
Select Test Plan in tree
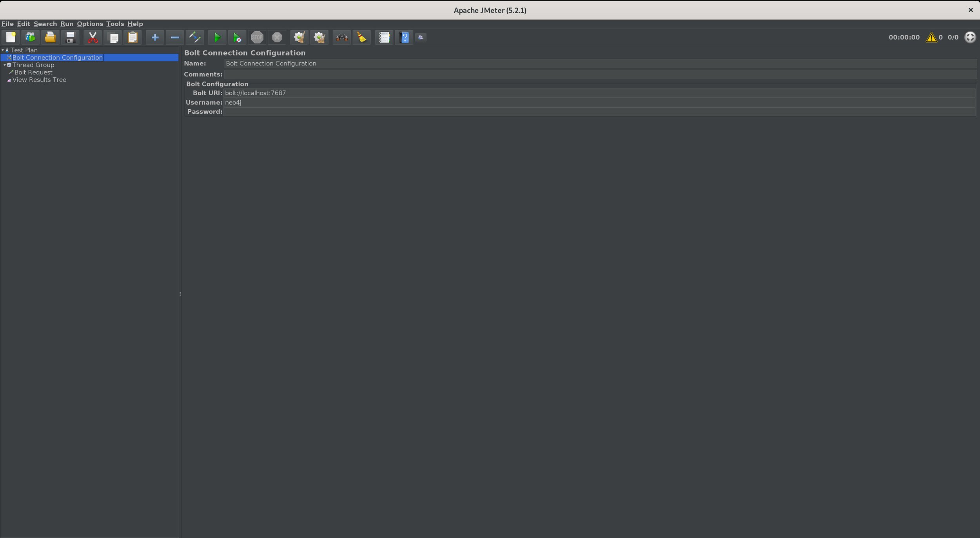point(24,50)
